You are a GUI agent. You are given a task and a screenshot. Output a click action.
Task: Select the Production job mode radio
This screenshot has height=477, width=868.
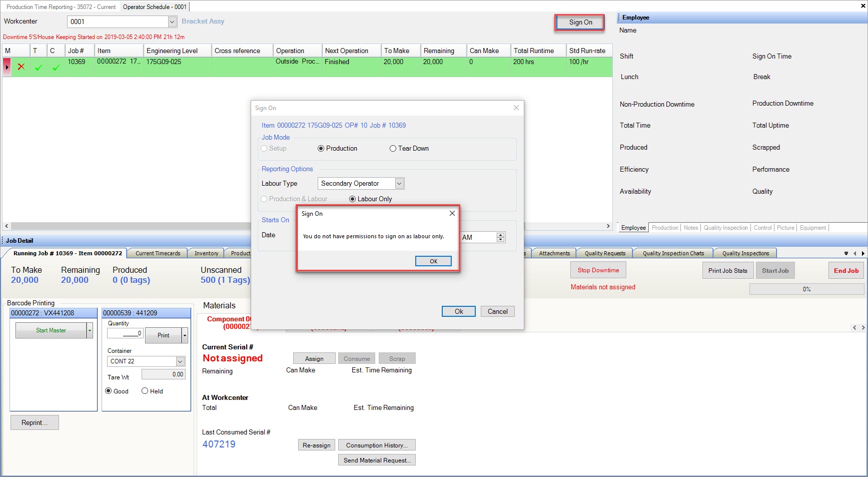coord(338,148)
